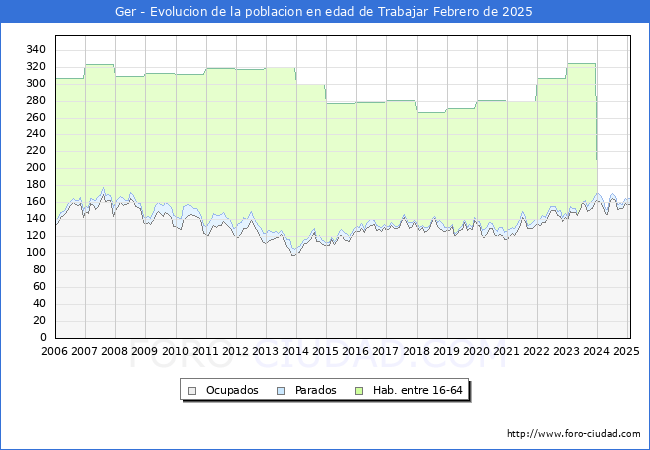The image size is (650, 450).
Task: Click the 2018 x-axis year label
Action: (x=417, y=351)
